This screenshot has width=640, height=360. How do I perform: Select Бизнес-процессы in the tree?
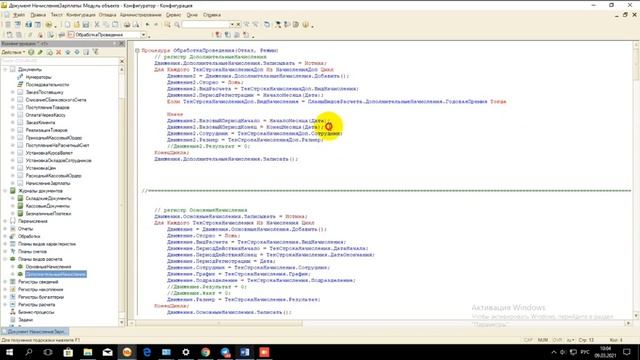tap(36, 312)
